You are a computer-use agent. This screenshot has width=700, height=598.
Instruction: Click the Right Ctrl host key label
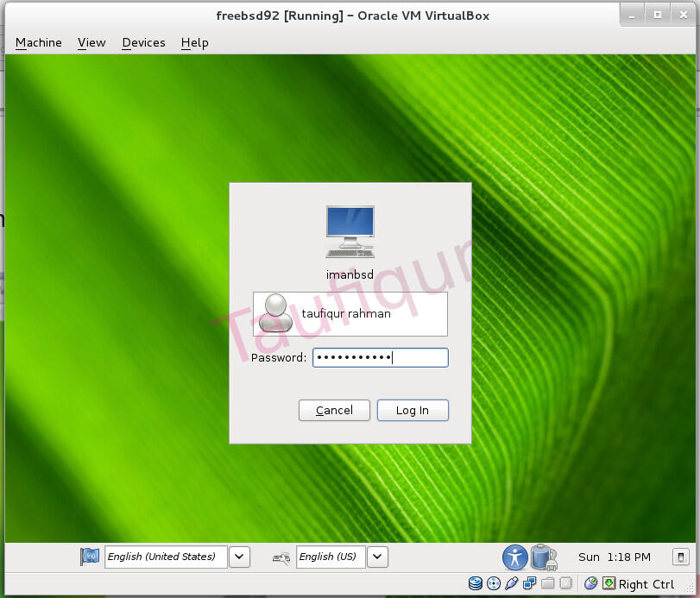[646, 584]
